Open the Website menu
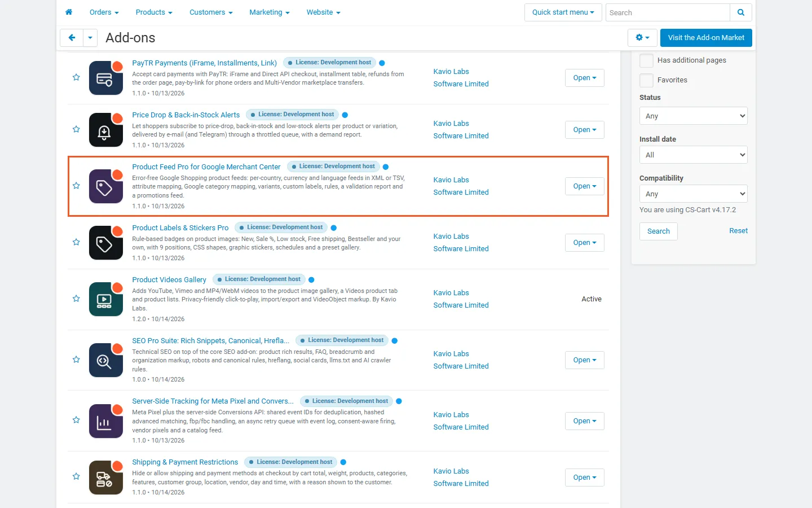 click(323, 12)
